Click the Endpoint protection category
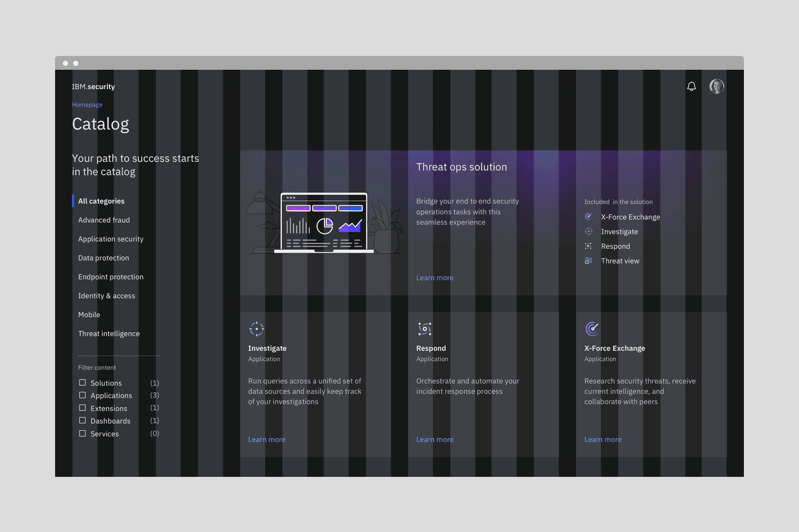Viewport: 799px width, 532px height. point(111,276)
